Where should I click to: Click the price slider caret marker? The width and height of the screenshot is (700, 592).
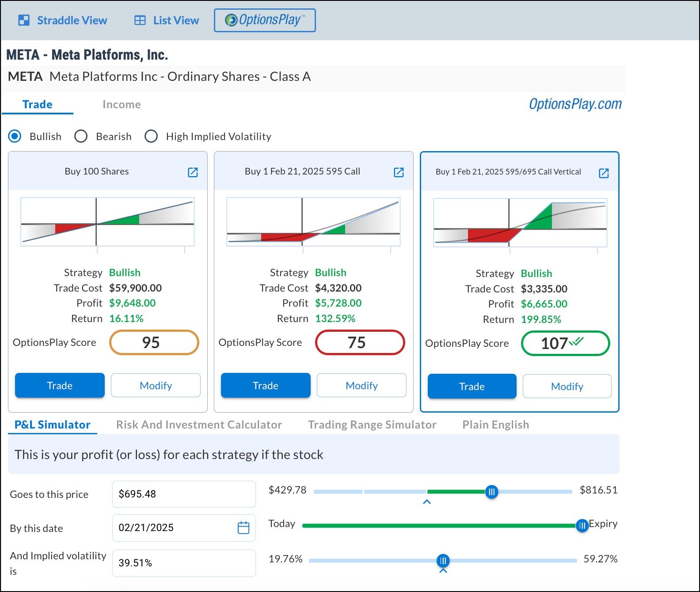[x=427, y=502]
